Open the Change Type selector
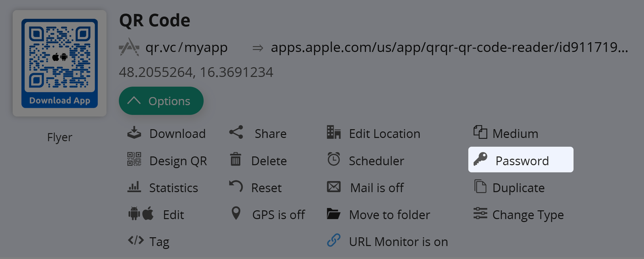The width and height of the screenshot is (644, 259). (528, 215)
